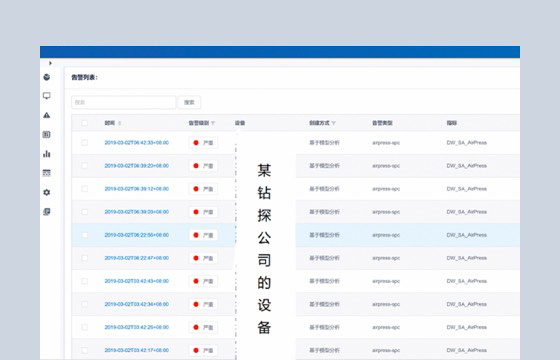Click the red 严重 badge in 06:42:33 row

pos(203,142)
